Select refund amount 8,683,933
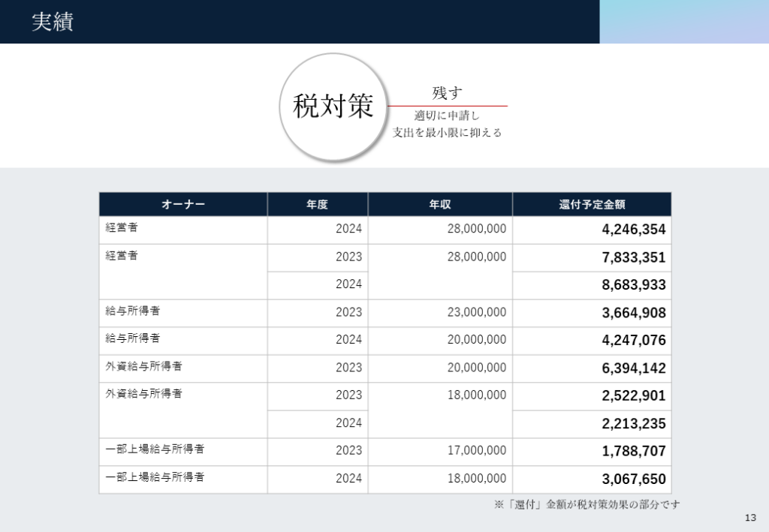The width and height of the screenshot is (769, 532). (x=634, y=284)
